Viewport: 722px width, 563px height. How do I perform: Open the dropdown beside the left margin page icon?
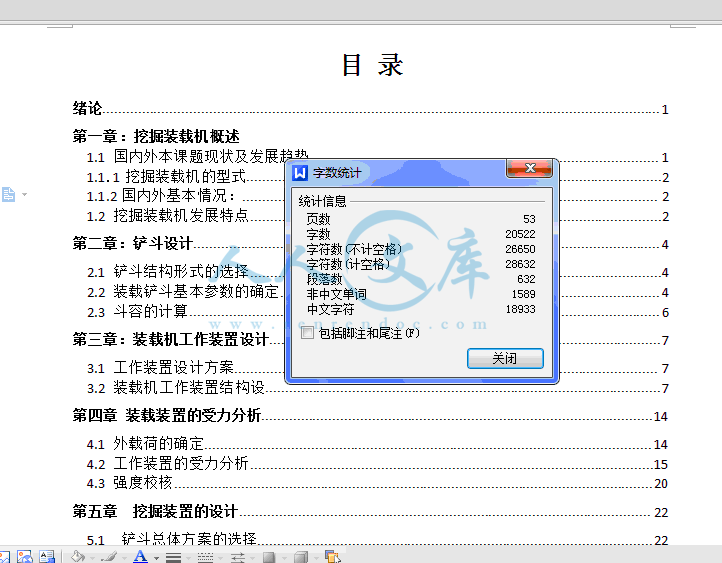[x=24, y=195]
